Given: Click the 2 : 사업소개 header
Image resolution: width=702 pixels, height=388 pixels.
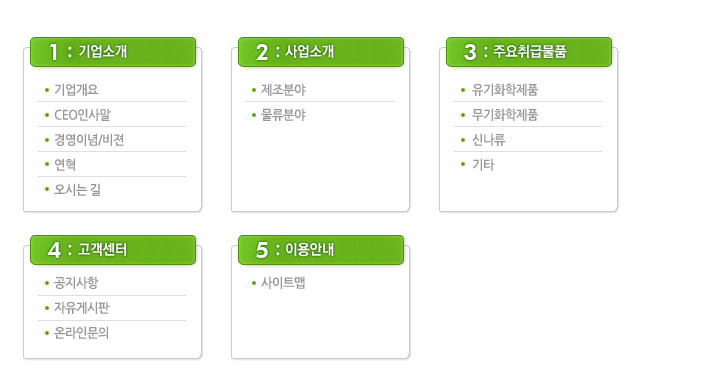Looking at the screenshot, I should [x=321, y=52].
